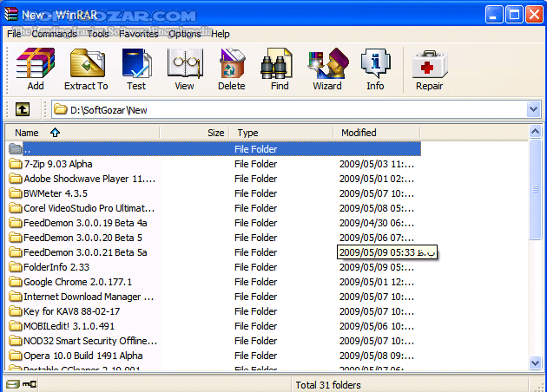This screenshot has width=547, height=392.
Task: Select Key for KAV8 88-02-17 name
Action: pos(71,311)
